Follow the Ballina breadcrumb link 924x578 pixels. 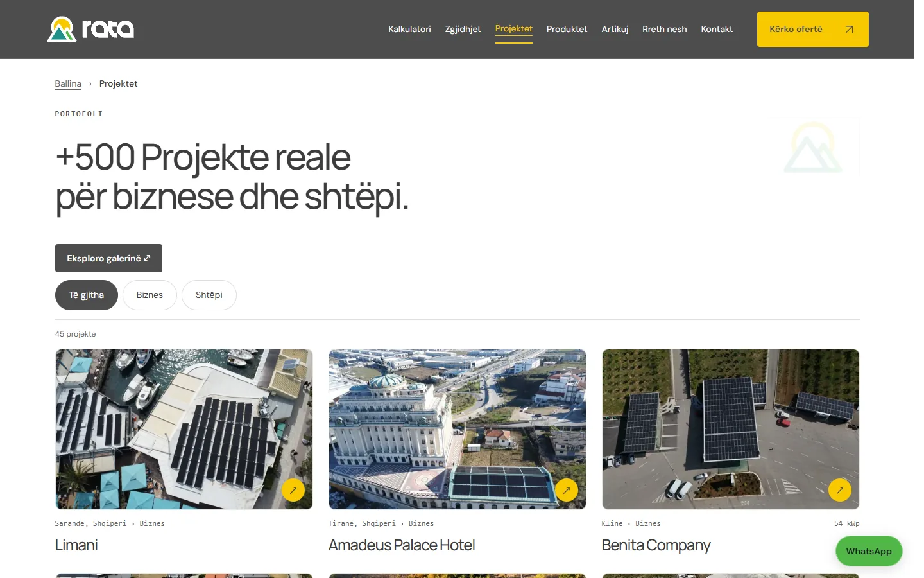coord(68,84)
